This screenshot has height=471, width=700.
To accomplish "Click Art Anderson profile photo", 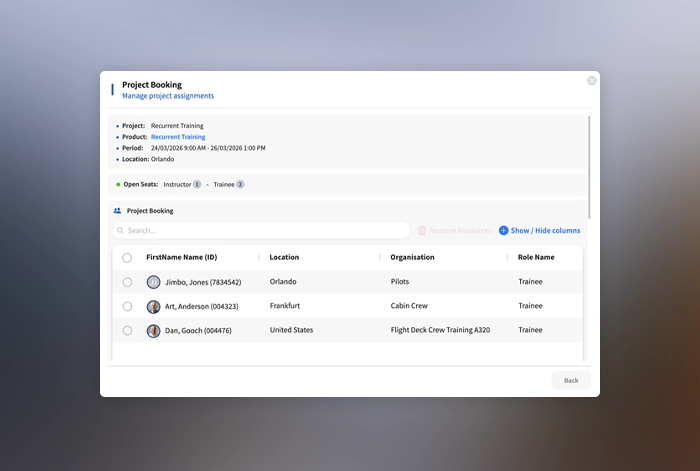I will point(154,307).
